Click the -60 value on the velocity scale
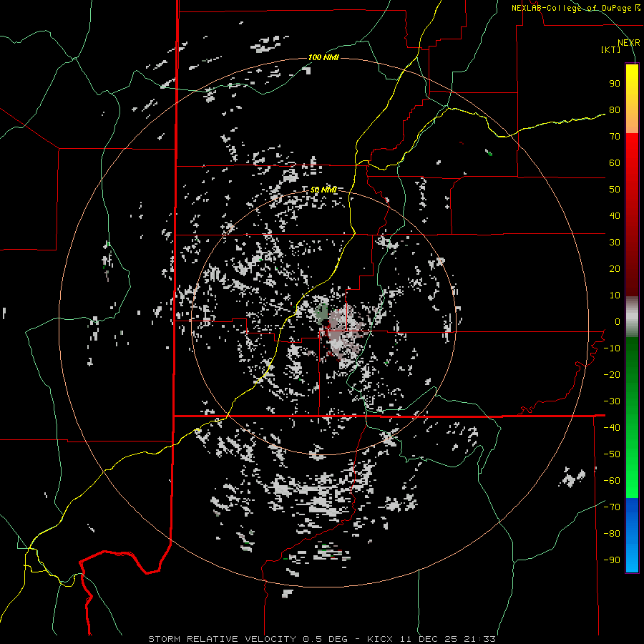This screenshot has height=644, width=644. (612, 481)
